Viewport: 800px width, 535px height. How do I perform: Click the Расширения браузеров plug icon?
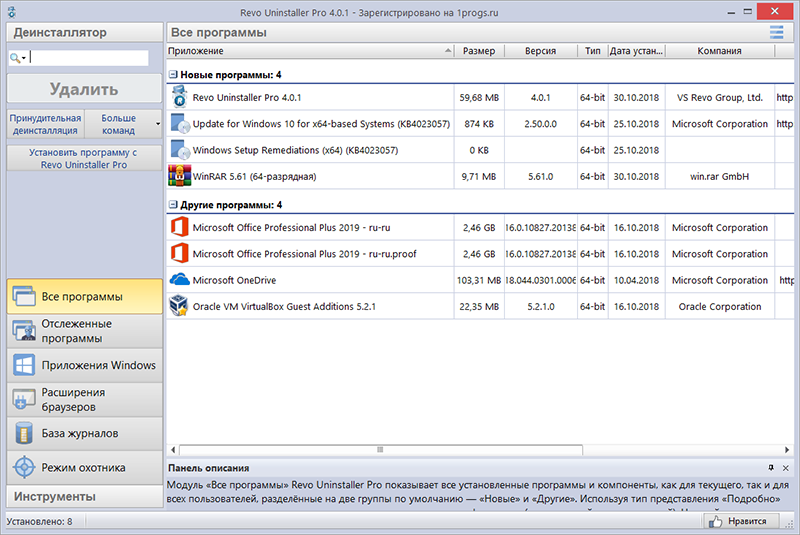(x=24, y=399)
